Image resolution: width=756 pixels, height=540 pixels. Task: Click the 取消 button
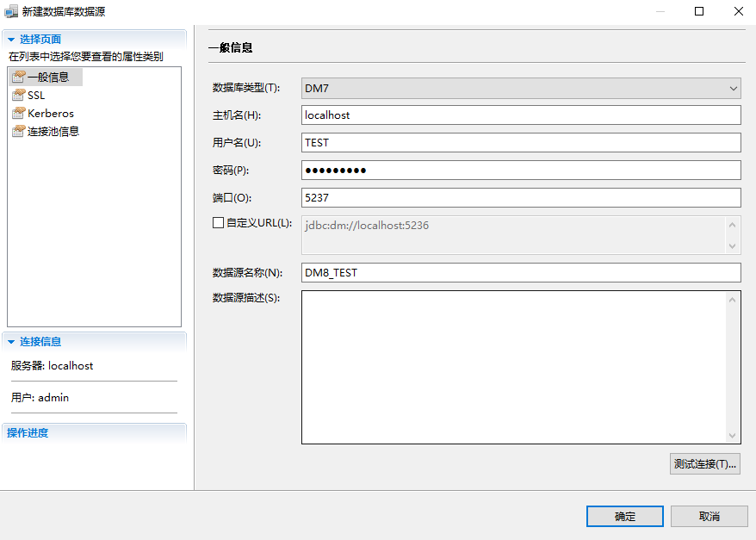(x=710, y=517)
